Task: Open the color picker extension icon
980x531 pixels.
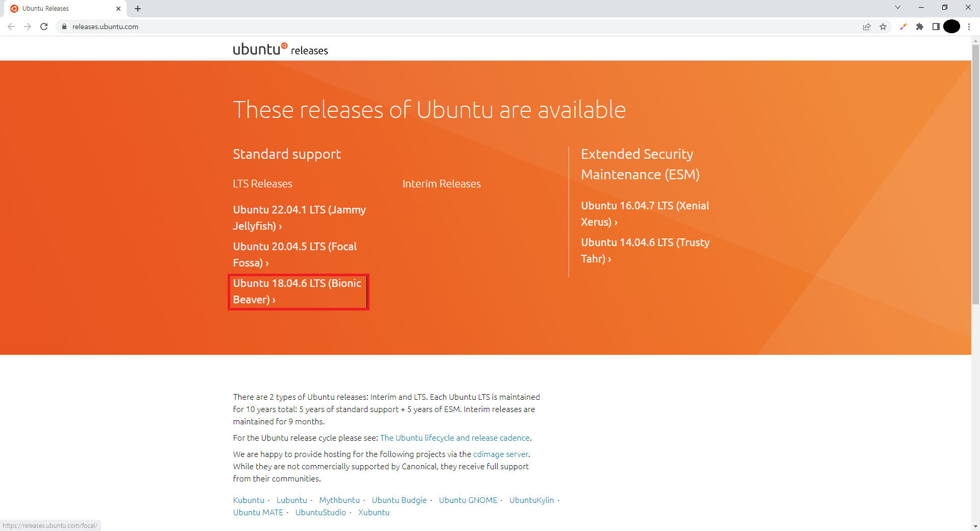Action: pyautogui.click(x=903, y=27)
